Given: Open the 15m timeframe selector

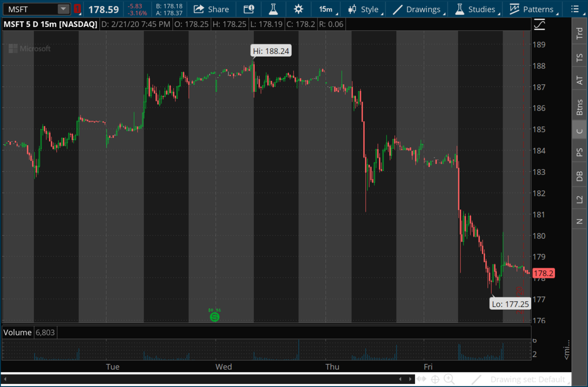Looking at the screenshot, I should (x=325, y=9).
